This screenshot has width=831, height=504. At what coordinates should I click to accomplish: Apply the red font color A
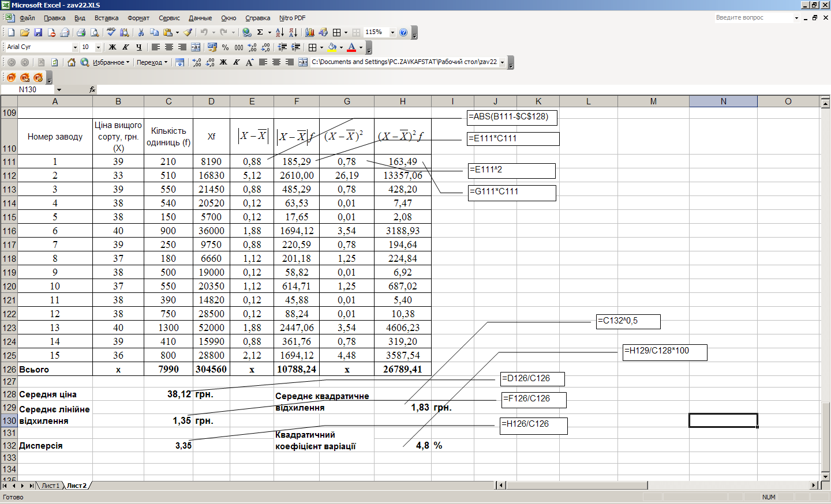click(x=352, y=47)
